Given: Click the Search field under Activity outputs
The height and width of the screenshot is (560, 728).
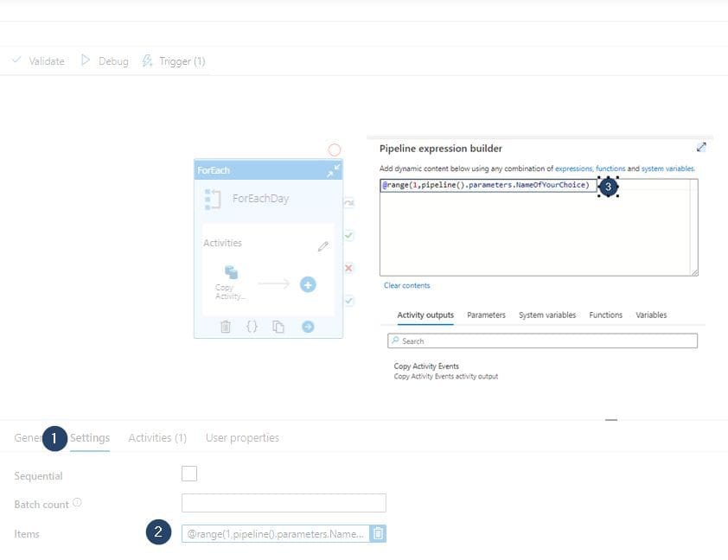Looking at the screenshot, I should pyautogui.click(x=540, y=340).
